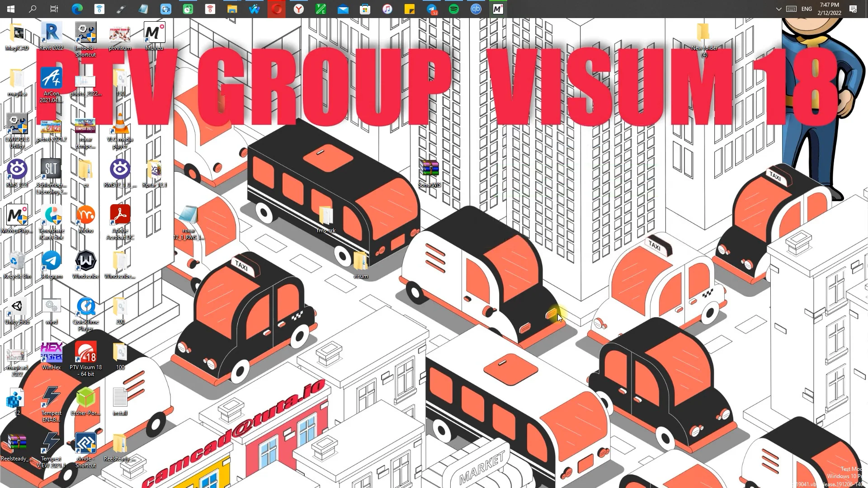Open the ENG language selector

pyautogui.click(x=807, y=9)
